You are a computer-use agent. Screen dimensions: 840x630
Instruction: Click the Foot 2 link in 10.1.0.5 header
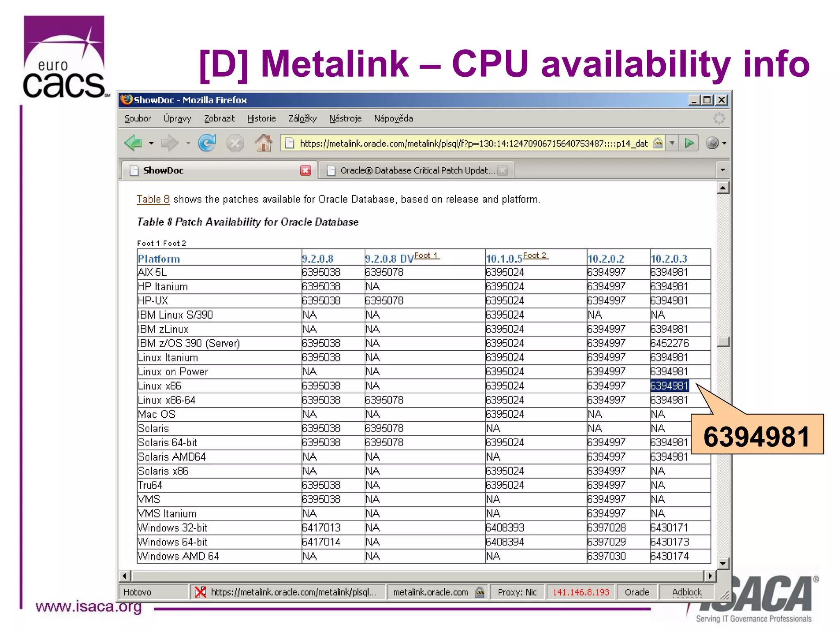(535, 256)
